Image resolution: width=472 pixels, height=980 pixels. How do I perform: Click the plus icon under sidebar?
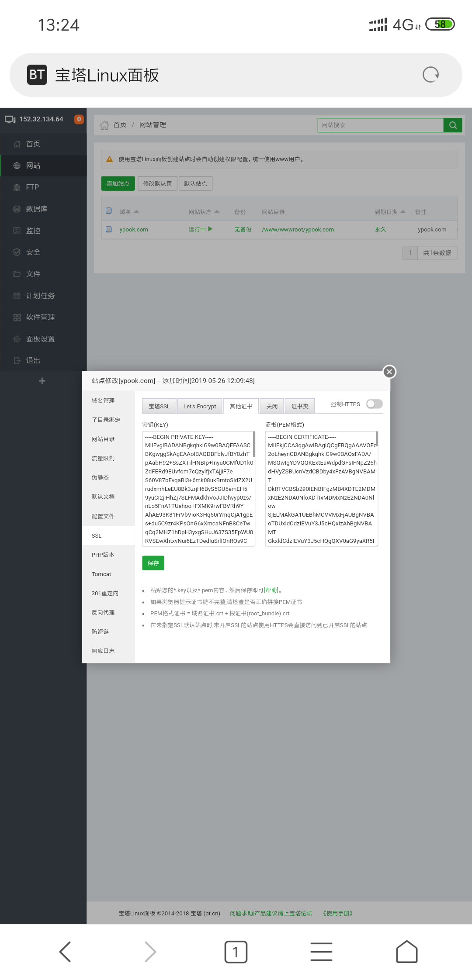coord(42,381)
